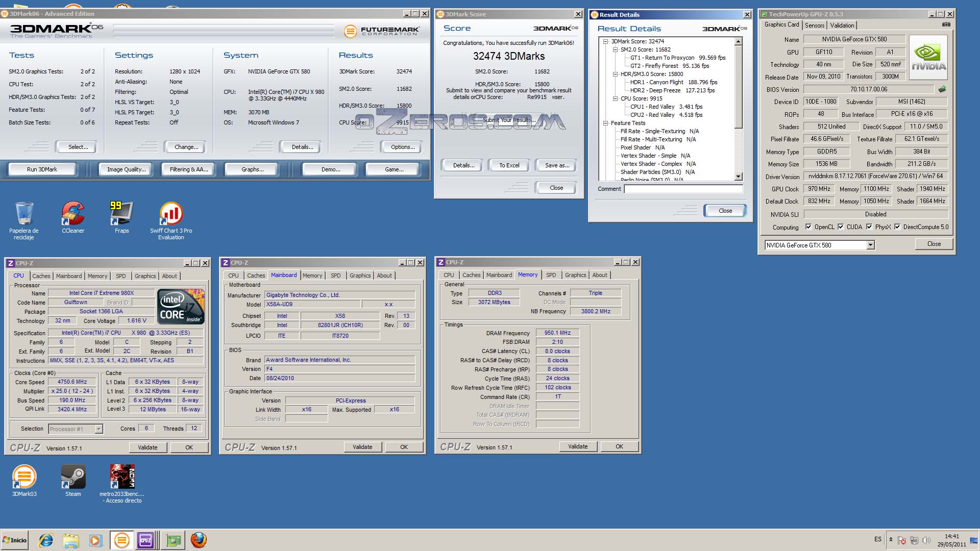Click the BIOS save chip icon in GPU-Z
This screenshot has height=551, width=980.
pos(942,89)
